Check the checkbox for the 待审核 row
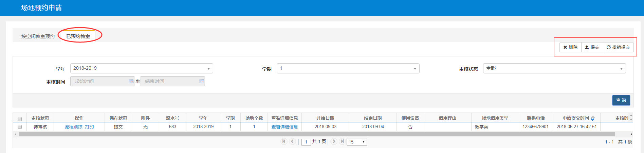This screenshot has height=153, width=644. point(20,127)
